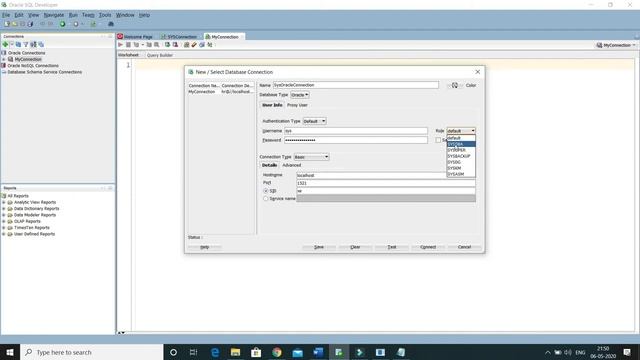Open the notification center icon
Screen dimensions: 640x360
coord(627,352)
